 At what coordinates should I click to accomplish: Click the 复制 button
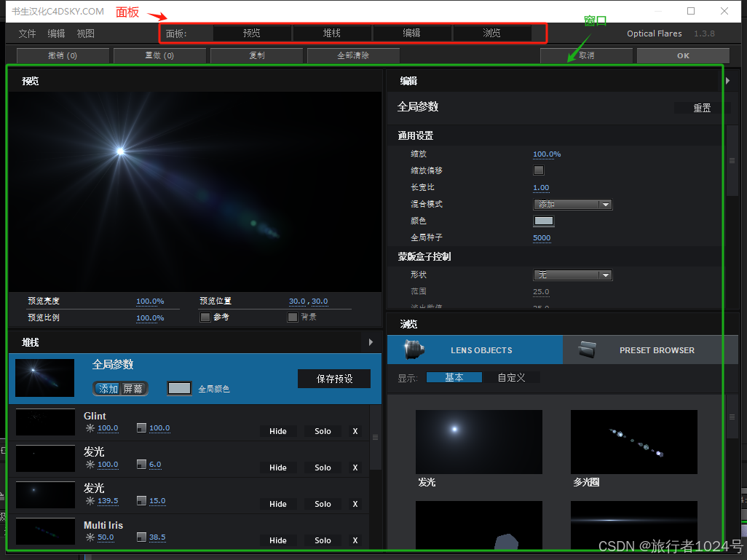(257, 55)
